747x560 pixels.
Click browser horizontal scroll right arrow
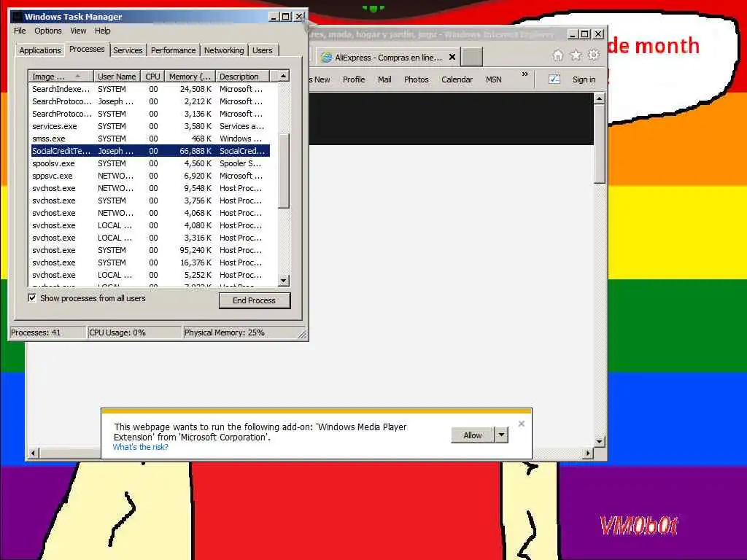coord(588,453)
